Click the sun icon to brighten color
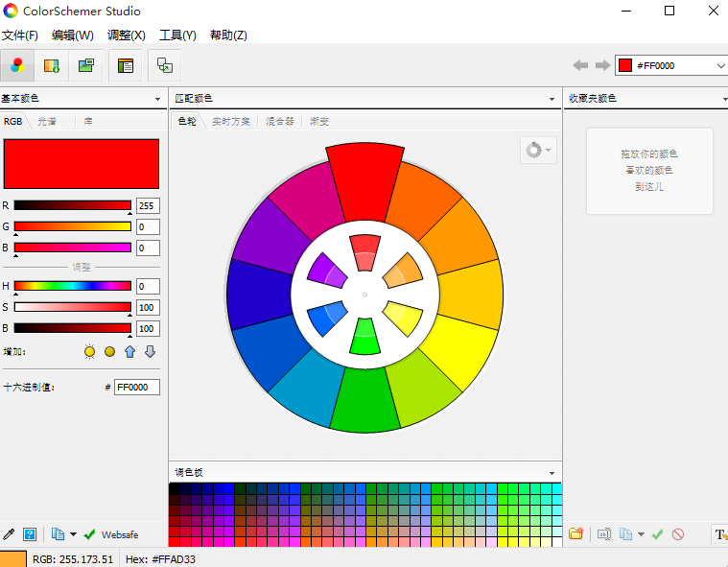The image size is (728, 567). pyautogui.click(x=90, y=352)
